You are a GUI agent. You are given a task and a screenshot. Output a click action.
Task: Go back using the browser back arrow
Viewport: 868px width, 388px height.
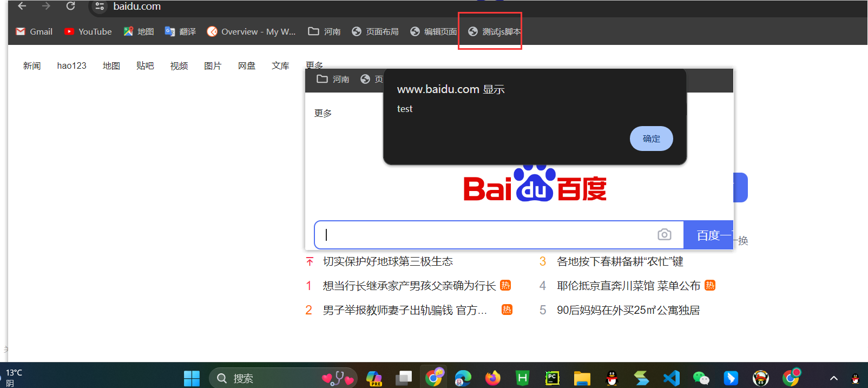(x=22, y=6)
